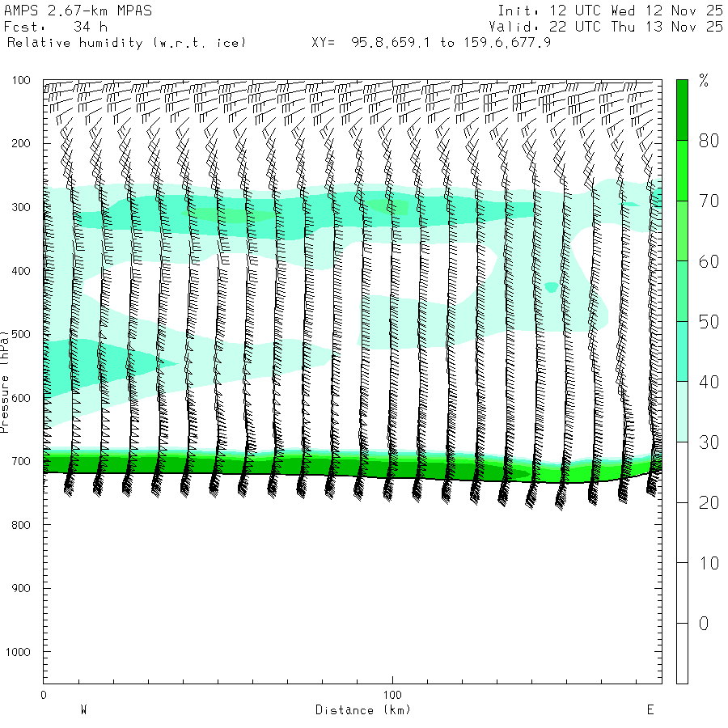Viewport: 728px width, 728px height.
Task: Click the light green 60–70 colorbar segment
Action: pyautogui.click(x=682, y=231)
